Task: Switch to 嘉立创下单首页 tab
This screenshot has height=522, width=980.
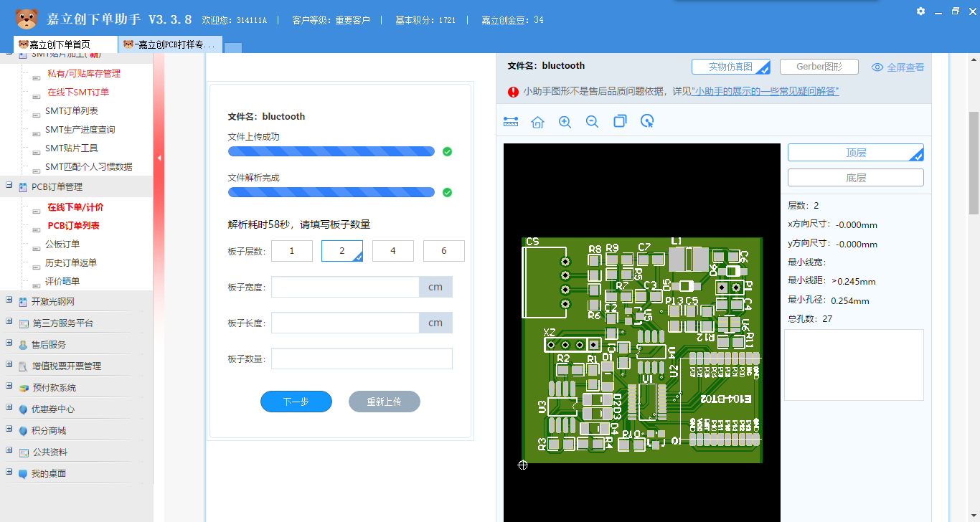Action: tap(65, 44)
